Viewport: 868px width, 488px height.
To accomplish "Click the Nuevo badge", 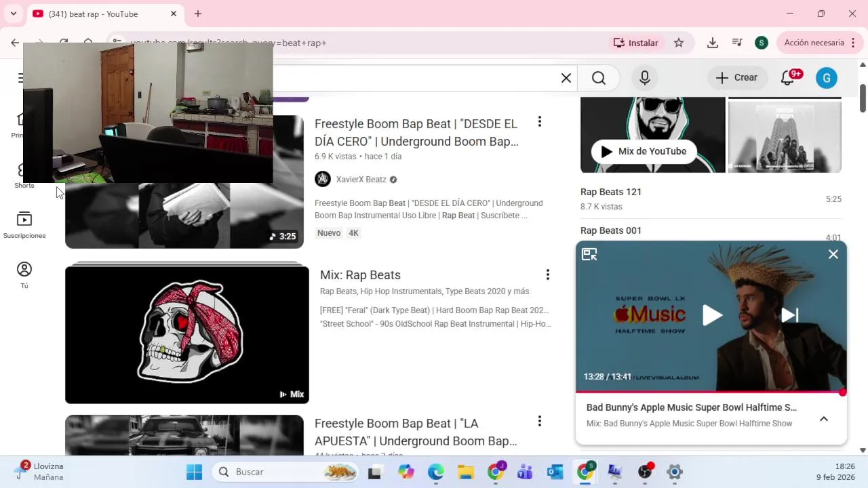I will 329,233.
